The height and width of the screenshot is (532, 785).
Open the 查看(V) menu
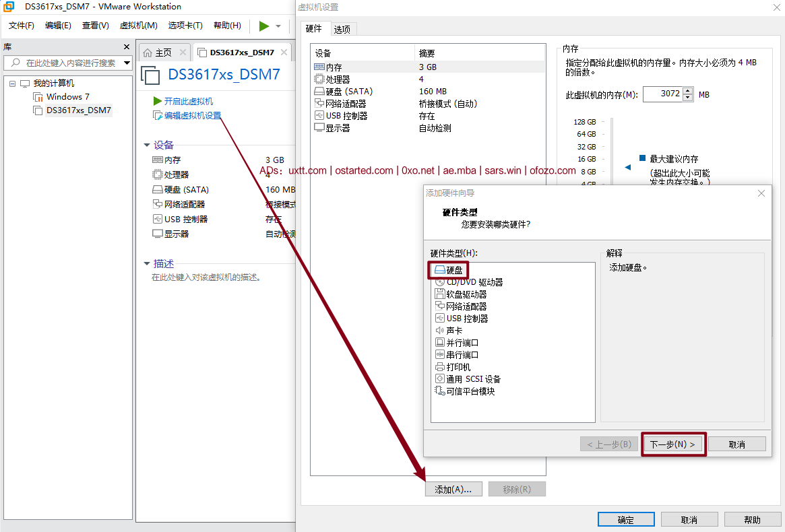(x=96, y=26)
